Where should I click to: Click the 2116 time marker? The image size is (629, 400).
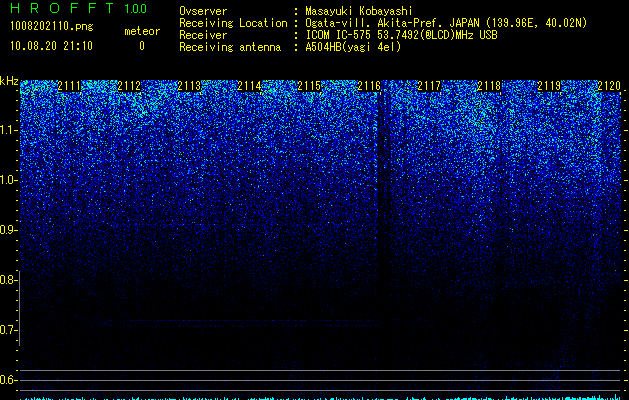(369, 86)
